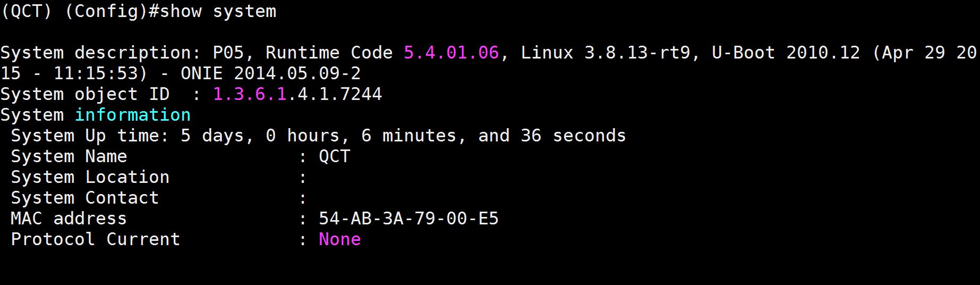Viewport: 980px width, 285px height.
Task: Click the cyan 'information' word
Action: click(x=132, y=115)
